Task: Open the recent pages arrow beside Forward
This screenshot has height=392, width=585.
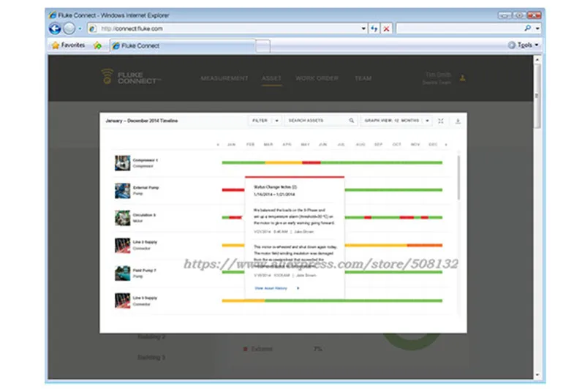Action: click(80, 29)
